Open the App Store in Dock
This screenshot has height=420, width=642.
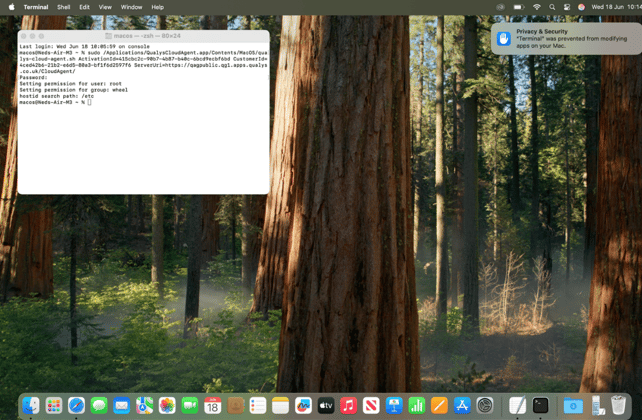462,406
